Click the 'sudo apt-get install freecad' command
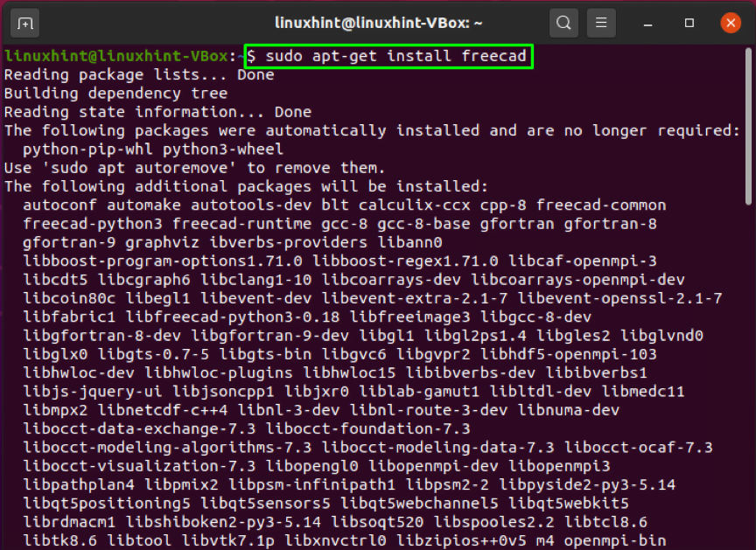The width and height of the screenshot is (756, 550). point(395,56)
